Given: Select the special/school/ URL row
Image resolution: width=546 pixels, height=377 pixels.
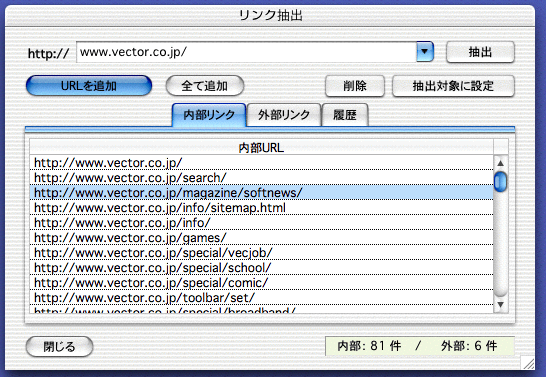Looking at the screenshot, I should (x=262, y=267).
